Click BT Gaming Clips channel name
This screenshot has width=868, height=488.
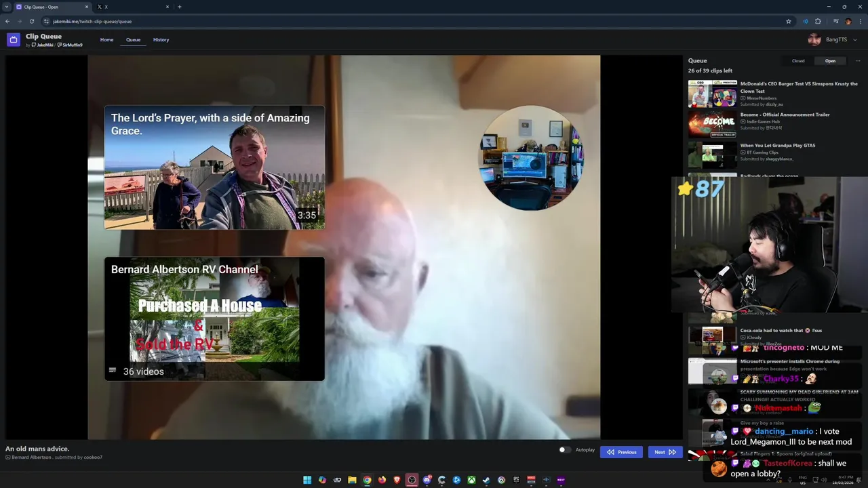click(x=763, y=152)
